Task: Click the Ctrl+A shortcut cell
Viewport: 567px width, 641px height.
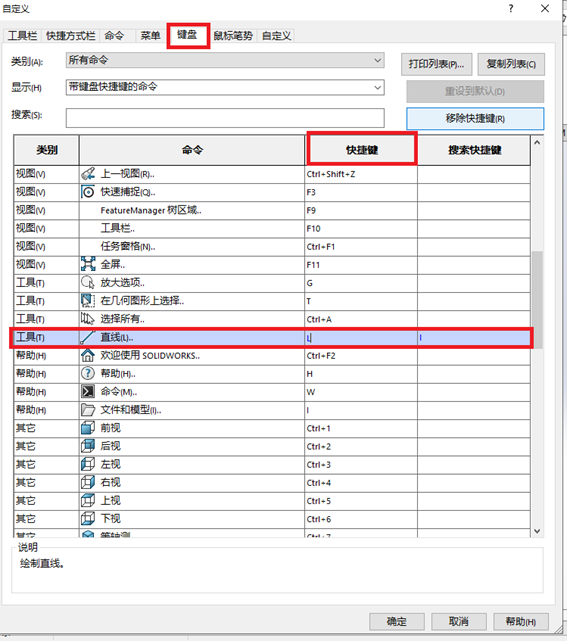Action: [361, 319]
